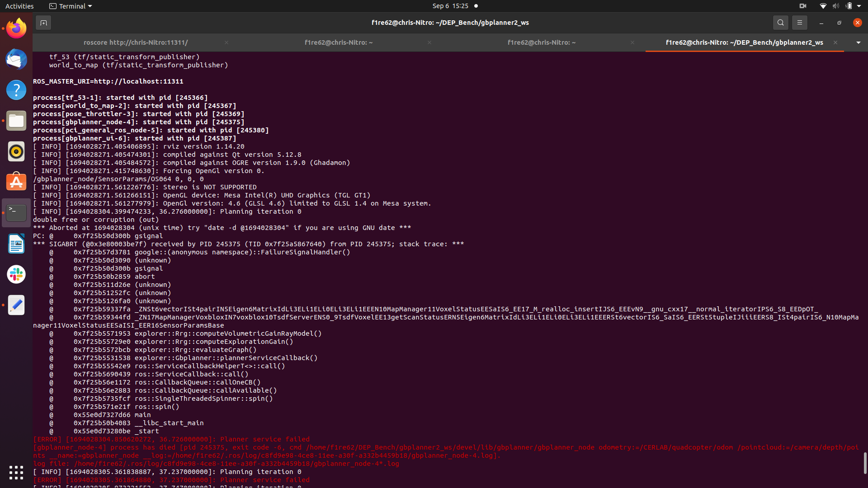Open a new terminal tab with the plus icon
This screenshot has height=488, width=868.
point(43,22)
